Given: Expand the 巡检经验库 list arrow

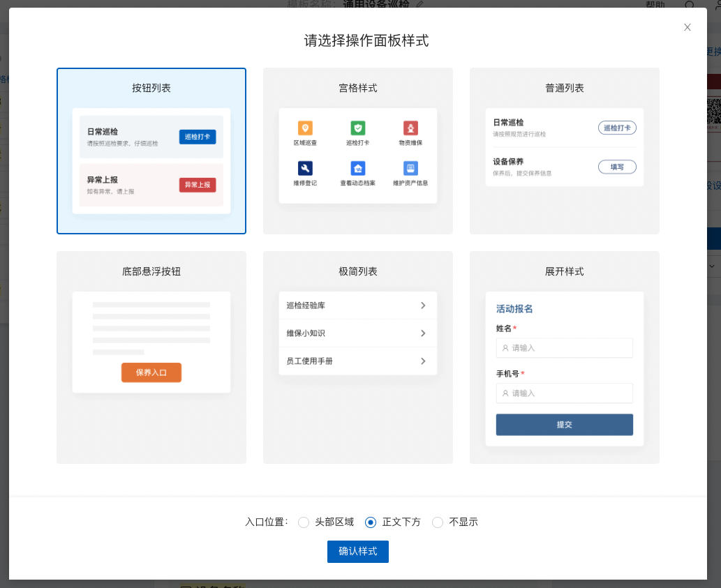Looking at the screenshot, I should tap(423, 306).
